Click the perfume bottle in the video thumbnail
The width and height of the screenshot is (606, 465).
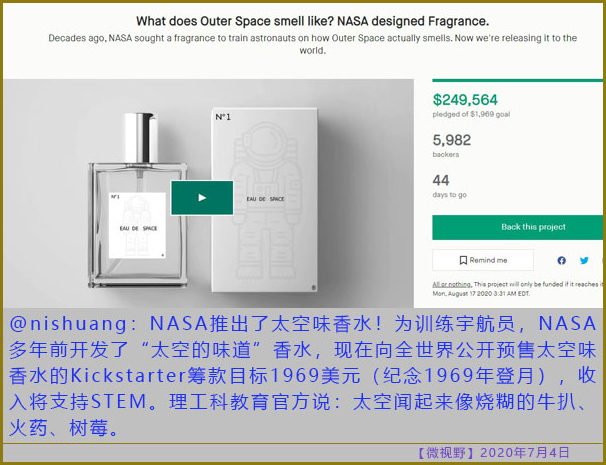click(x=138, y=200)
